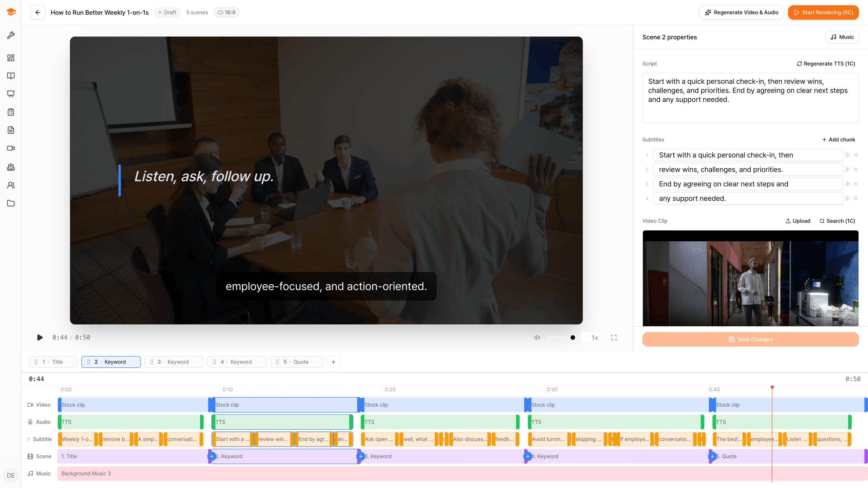Select scene tab 3 Keyword
The height and width of the screenshot is (488, 868).
174,362
